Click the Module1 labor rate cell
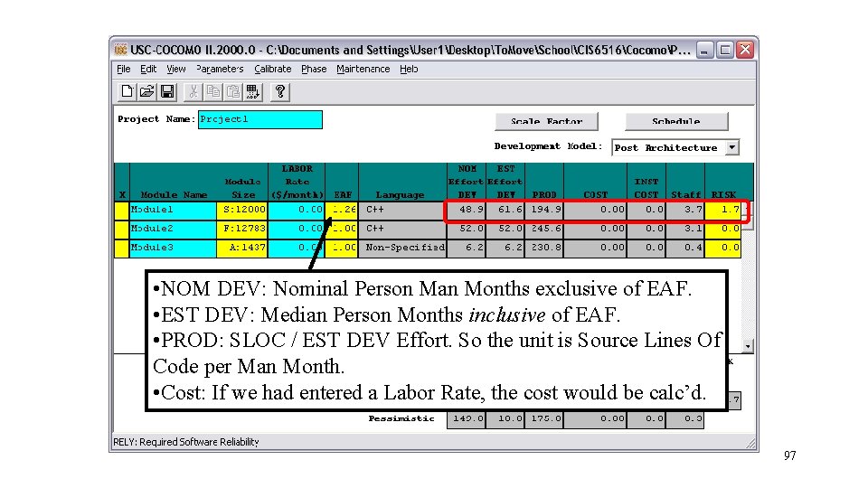Screen dimensions: 868x488 pyautogui.click(x=297, y=210)
